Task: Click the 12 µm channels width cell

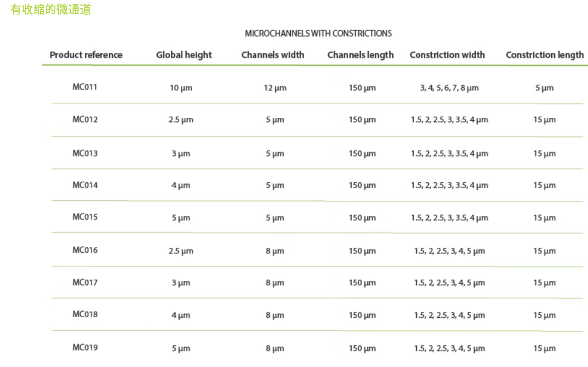Action: click(x=275, y=88)
